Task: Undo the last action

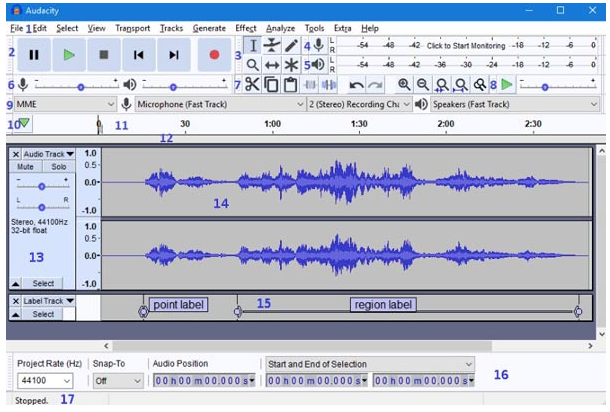Action: pyautogui.click(x=356, y=85)
